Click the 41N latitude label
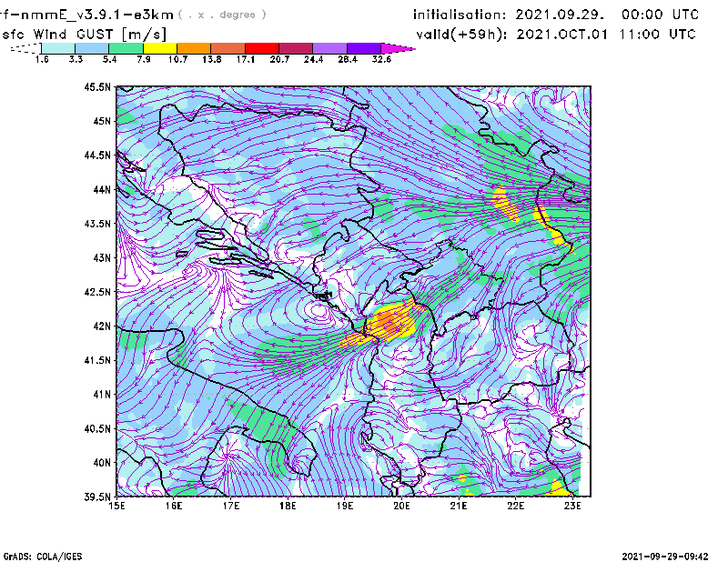Viewport: 728px width, 562px height. click(x=102, y=395)
